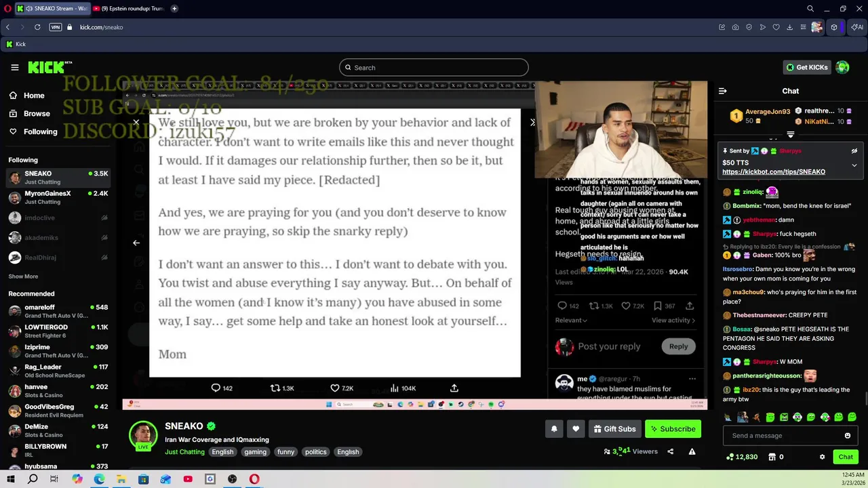The image size is (868, 488).
Task: Open Opera snapshot camera icon
Action: click(736, 27)
